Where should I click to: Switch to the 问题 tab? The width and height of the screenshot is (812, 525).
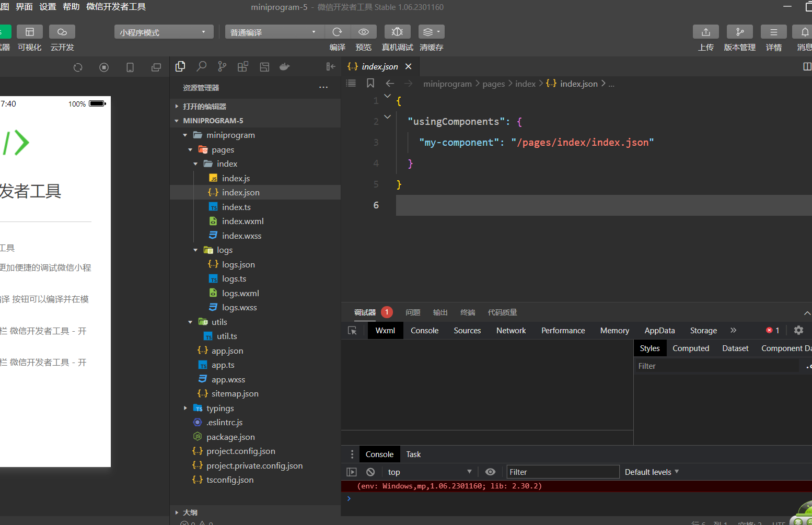pyautogui.click(x=413, y=312)
